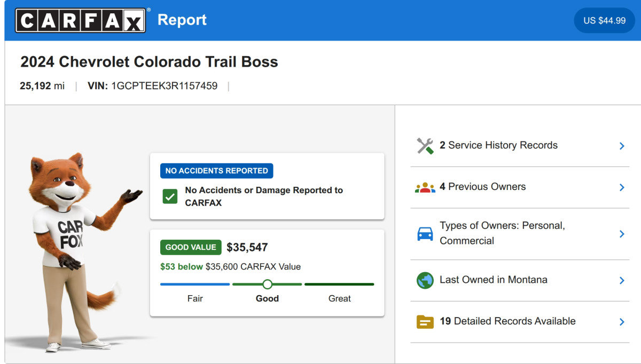641x364 pixels.
Task: Expand Last Owned in Montana chevron
Action: (622, 280)
